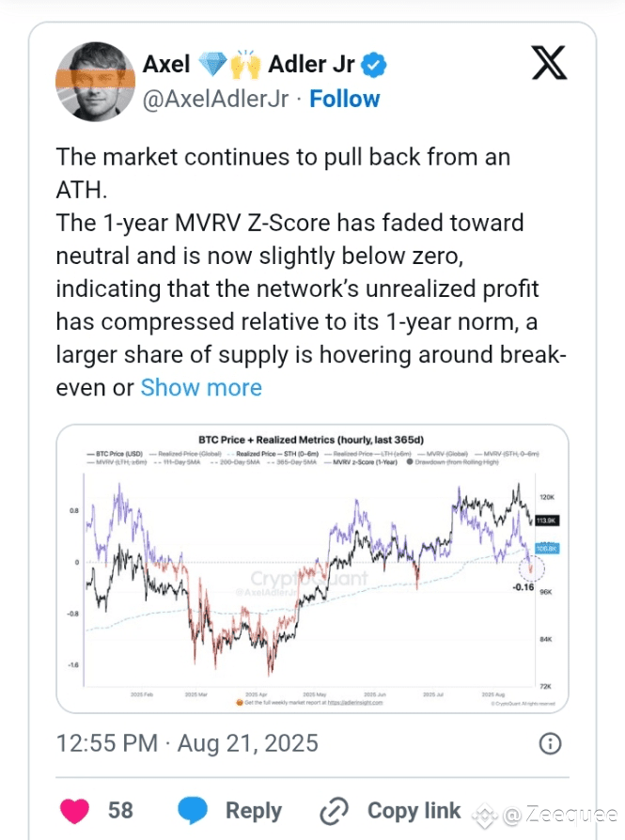Like the tweet with the heart icon

(x=74, y=810)
